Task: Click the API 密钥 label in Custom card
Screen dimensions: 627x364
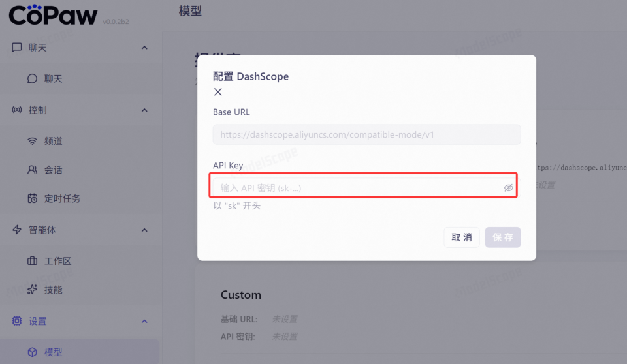Action: [238, 337]
